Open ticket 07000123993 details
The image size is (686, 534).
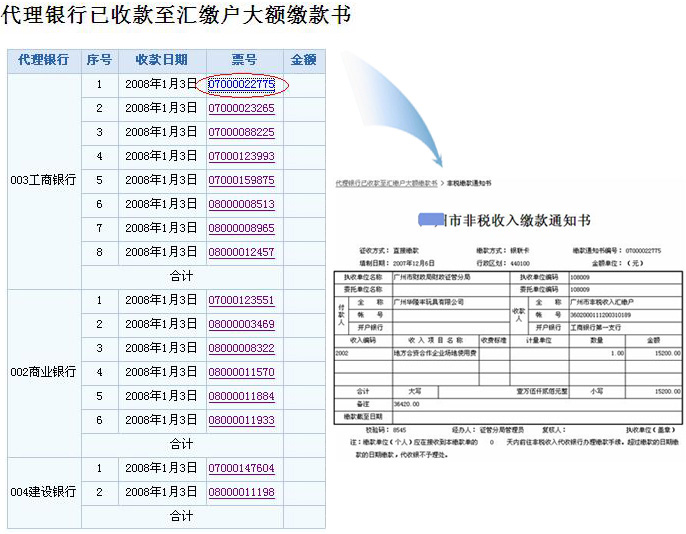(241, 156)
